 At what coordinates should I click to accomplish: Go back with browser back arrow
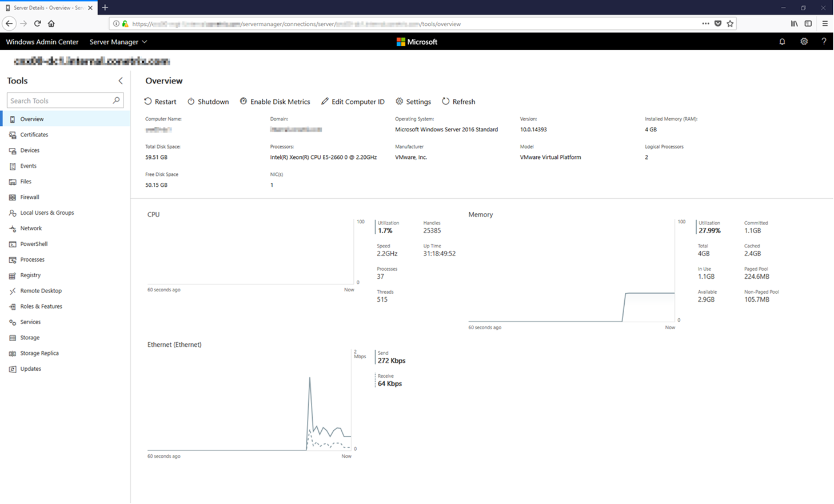point(9,23)
